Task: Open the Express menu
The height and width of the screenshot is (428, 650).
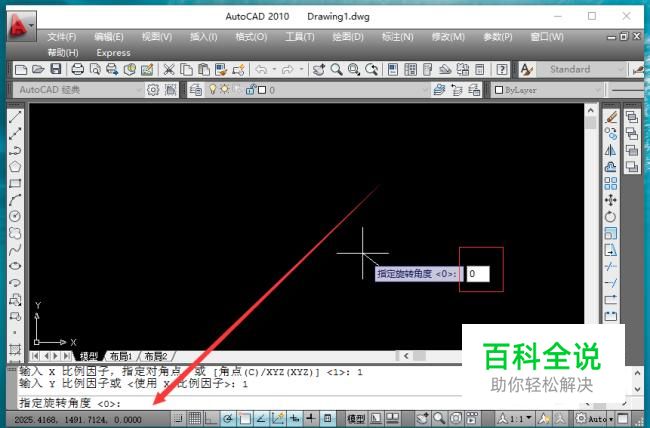Action: (x=113, y=53)
